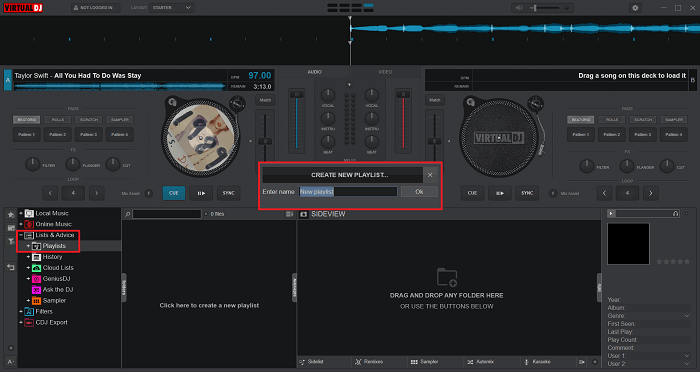Confirm the new playlist with Ok
Viewport: 700px width, 372px height.
[419, 192]
